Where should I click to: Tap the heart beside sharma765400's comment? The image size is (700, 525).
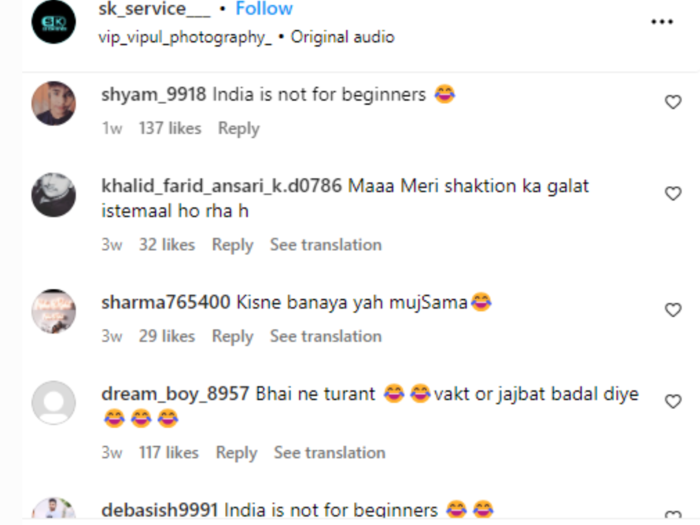click(673, 310)
